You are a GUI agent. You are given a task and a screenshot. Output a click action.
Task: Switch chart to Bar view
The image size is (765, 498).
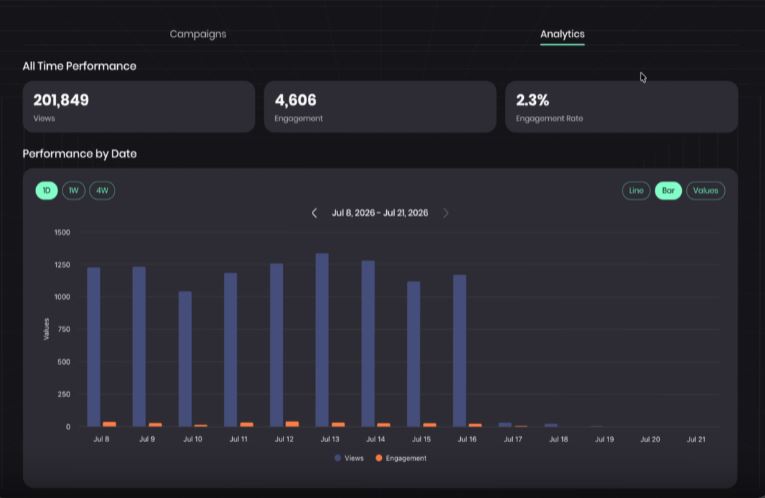pos(668,190)
